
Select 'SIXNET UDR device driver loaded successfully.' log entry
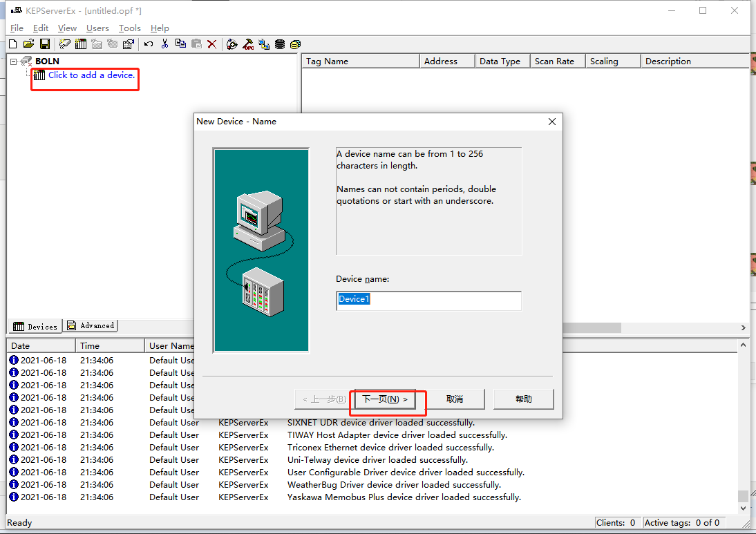pos(381,423)
